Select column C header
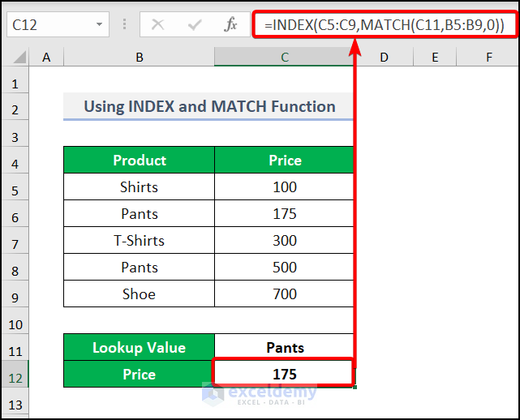This screenshot has height=420, width=520. (285, 57)
